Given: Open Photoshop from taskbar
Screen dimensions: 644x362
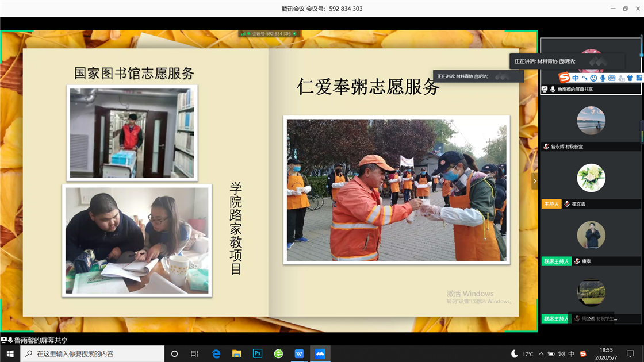Looking at the screenshot, I should 258,353.
